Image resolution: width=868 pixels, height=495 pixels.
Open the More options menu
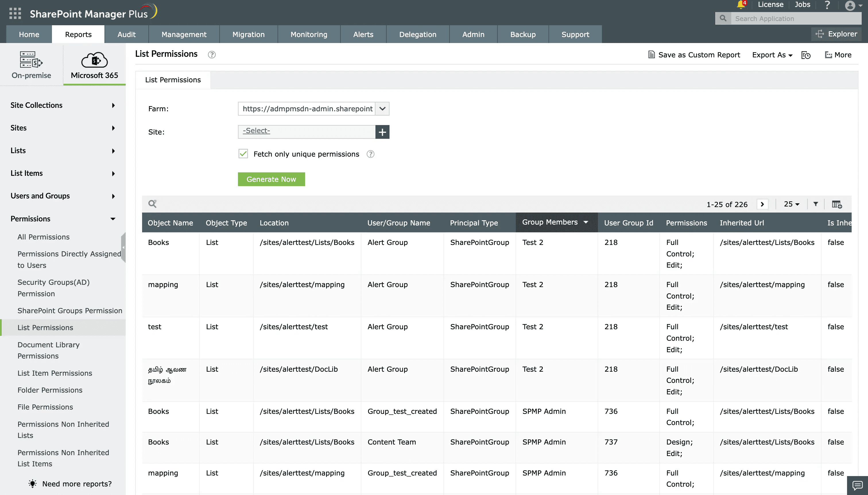(838, 55)
